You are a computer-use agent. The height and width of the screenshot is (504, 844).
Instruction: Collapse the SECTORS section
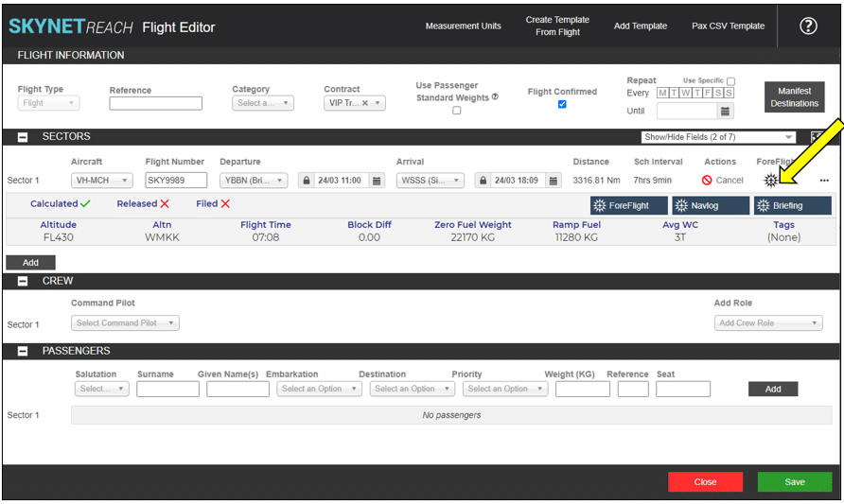[x=23, y=137]
